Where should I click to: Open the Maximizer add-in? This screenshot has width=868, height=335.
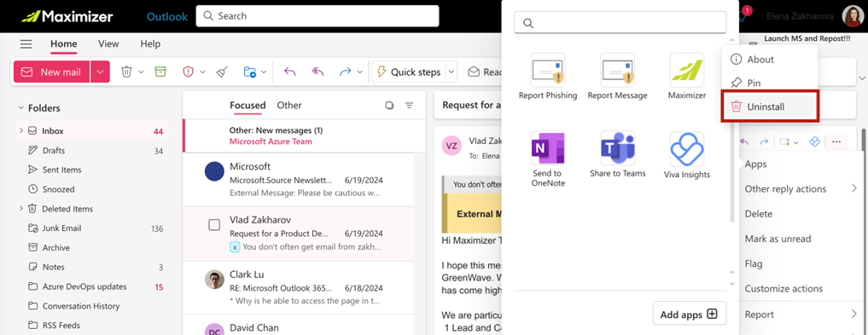(687, 77)
